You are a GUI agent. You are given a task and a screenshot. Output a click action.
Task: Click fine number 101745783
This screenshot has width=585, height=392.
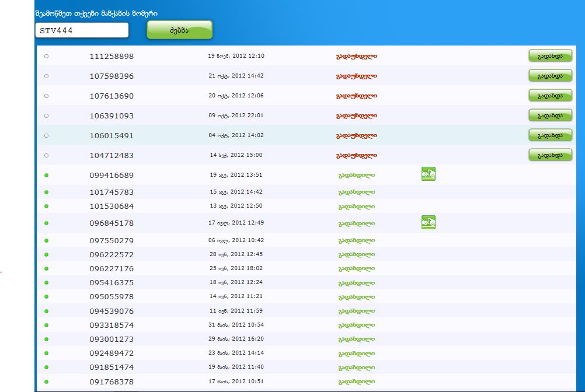pos(112,192)
